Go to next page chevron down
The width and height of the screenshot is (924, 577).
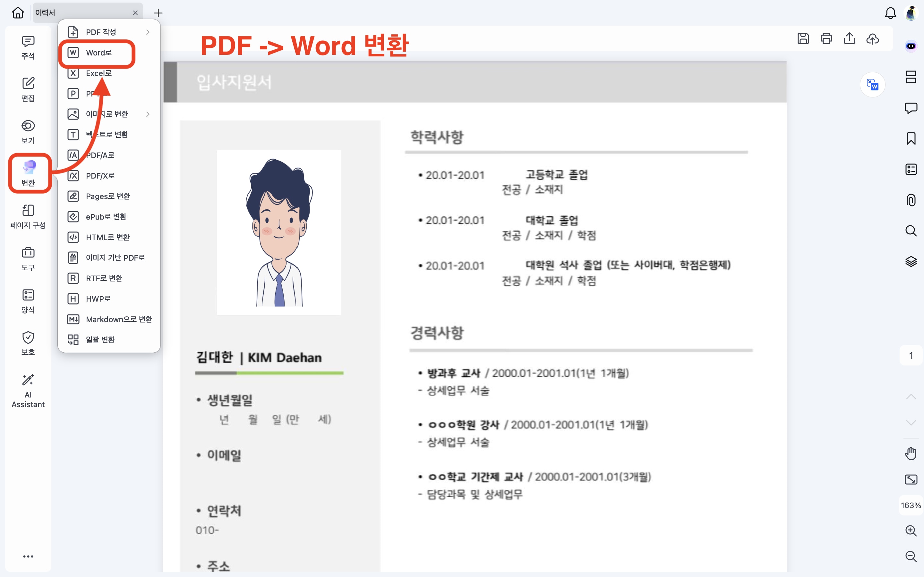tap(911, 422)
